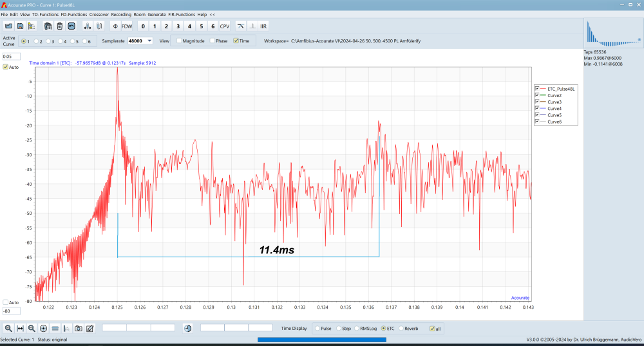Screen dimensions: 644x346
Task: Click the trash can delete icon
Action: pos(59,26)
